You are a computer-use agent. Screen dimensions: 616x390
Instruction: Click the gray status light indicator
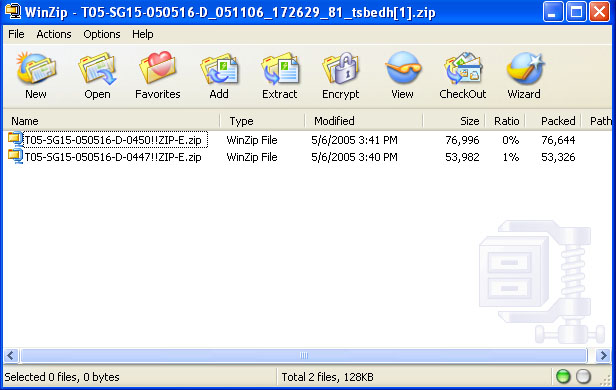pyautogui.click(x=583, y=377)
